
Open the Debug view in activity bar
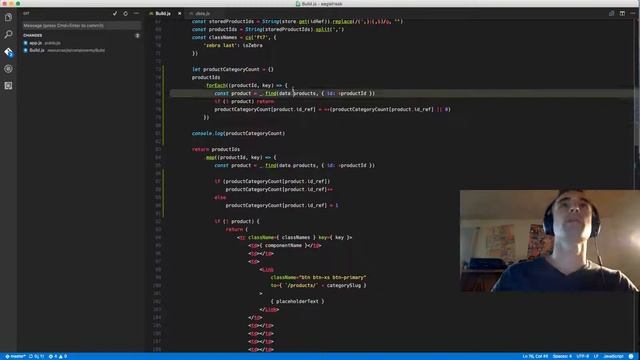click(x=8, y=69)
